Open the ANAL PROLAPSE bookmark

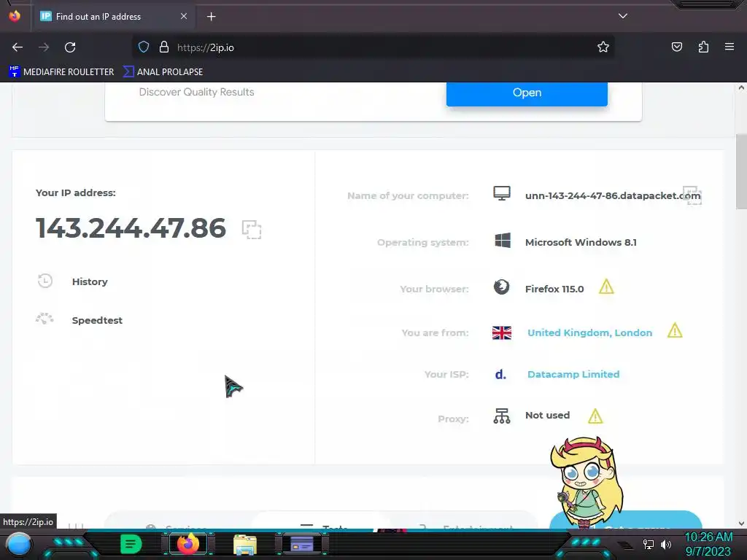pos(163,72)
